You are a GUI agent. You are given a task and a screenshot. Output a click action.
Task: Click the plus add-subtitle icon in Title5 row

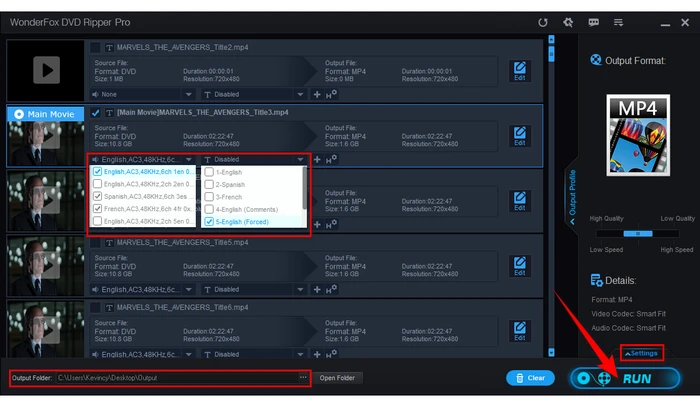click(317, 290)
